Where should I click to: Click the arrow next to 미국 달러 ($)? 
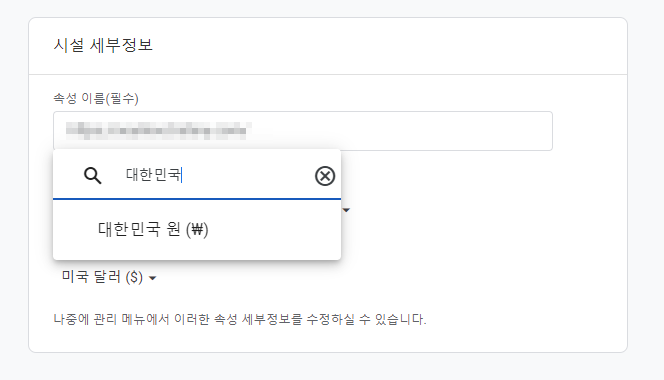pos(153,278)
